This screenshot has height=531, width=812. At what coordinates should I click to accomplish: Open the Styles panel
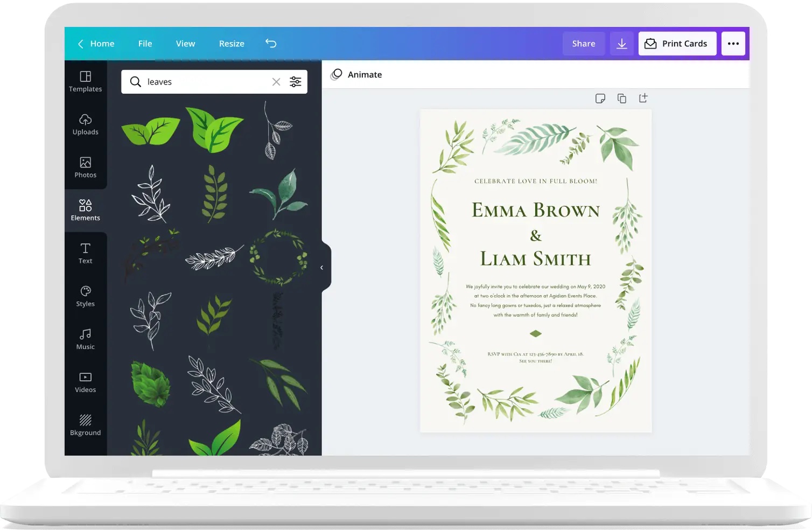tap(85, 296)
